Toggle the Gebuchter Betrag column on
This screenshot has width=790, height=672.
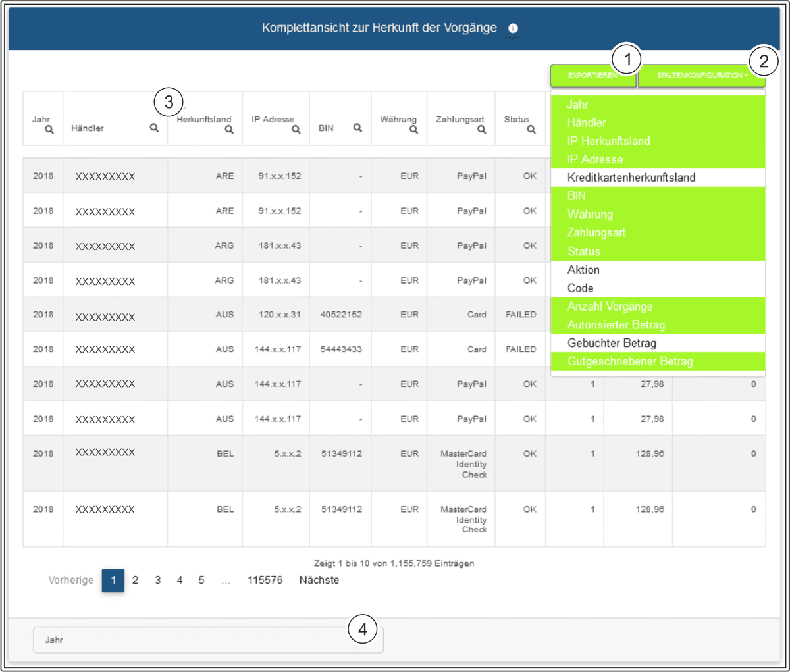pos(612,343)
